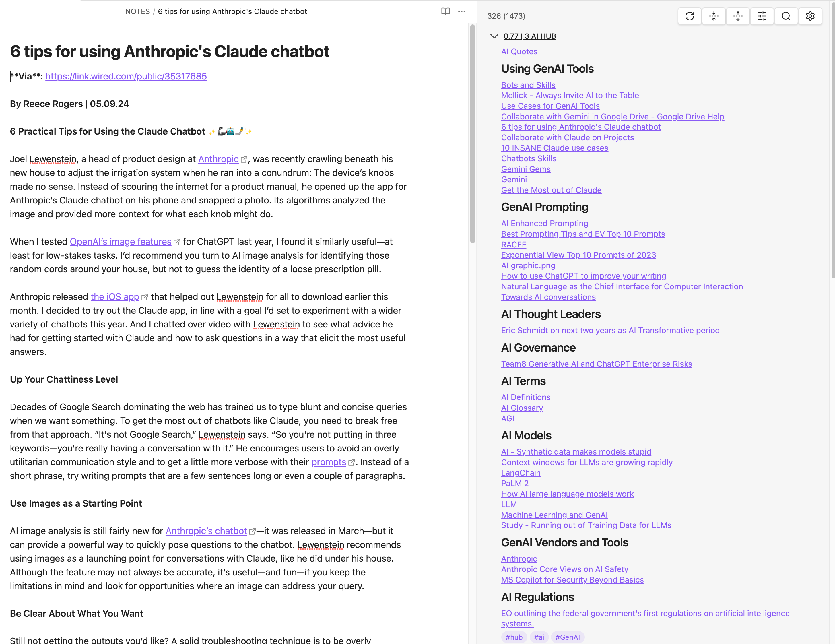The image size is (835, 644).
Task: Open OpenAI's image features link
Action: pos(121,241)
